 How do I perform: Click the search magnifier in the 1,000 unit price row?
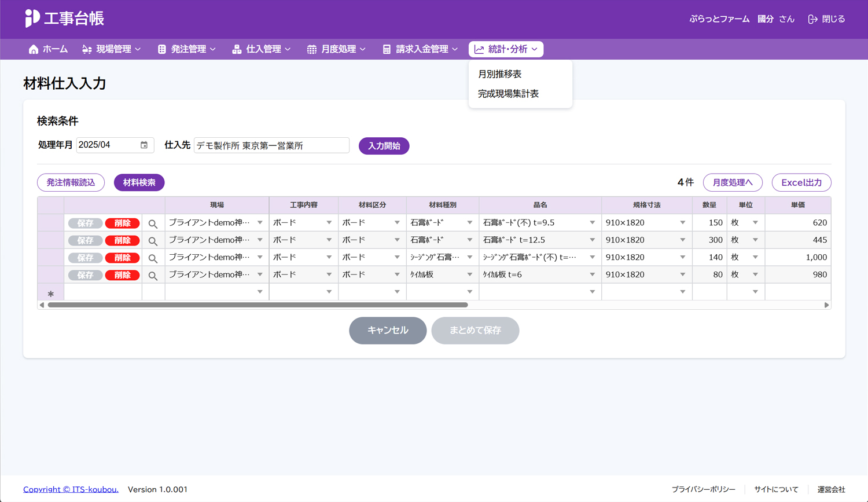pyautogui.click(x=153, y=258)
